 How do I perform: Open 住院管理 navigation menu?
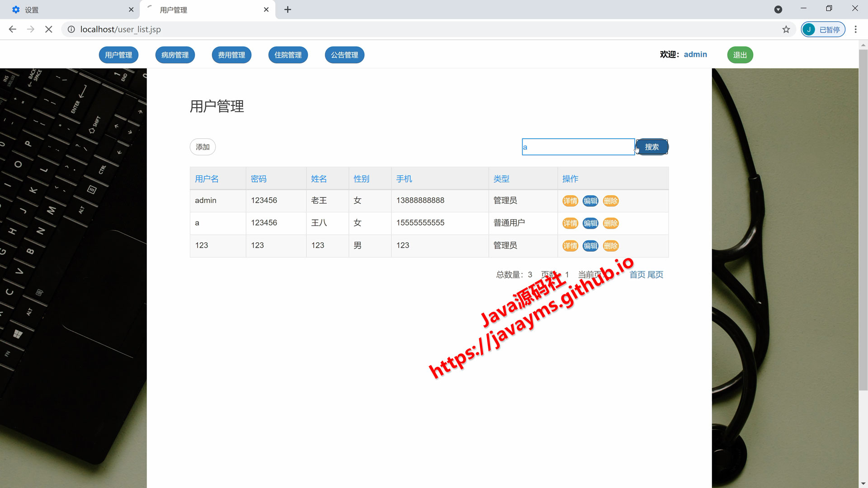tap(288, 55)
